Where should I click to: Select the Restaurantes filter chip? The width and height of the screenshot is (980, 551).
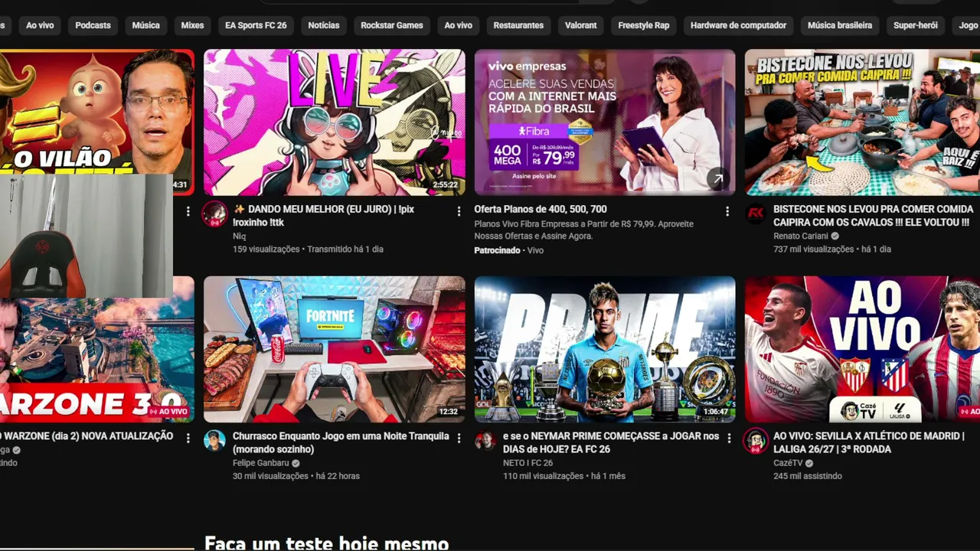point(518,25)
